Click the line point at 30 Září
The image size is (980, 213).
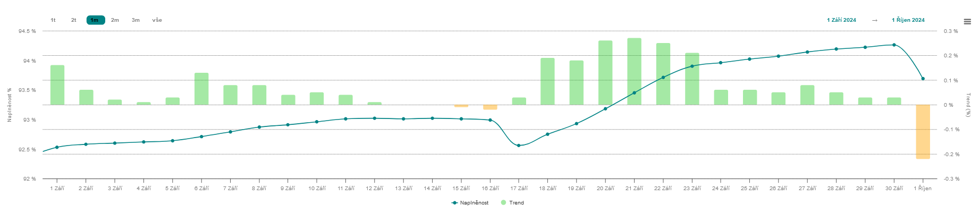pos(894,45)
